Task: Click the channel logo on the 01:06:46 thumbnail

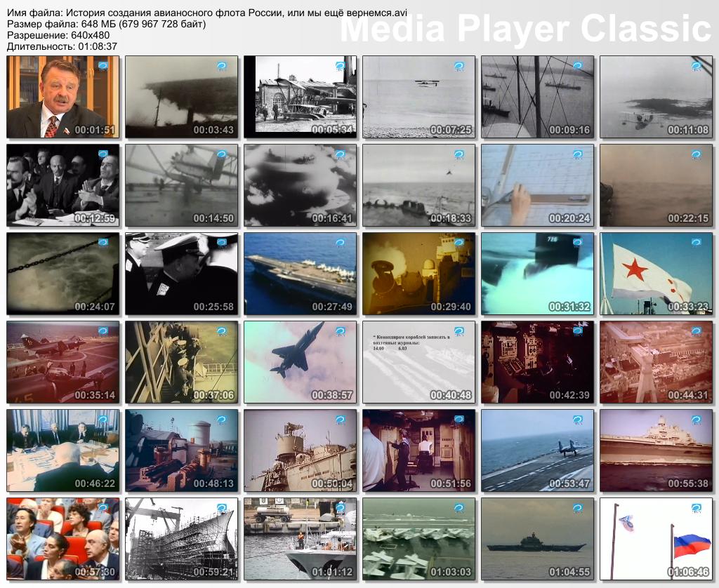Action: [696, 508]
